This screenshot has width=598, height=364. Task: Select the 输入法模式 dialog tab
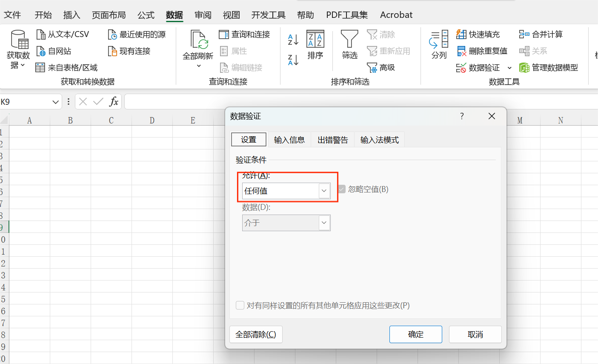tap(380, 140)
